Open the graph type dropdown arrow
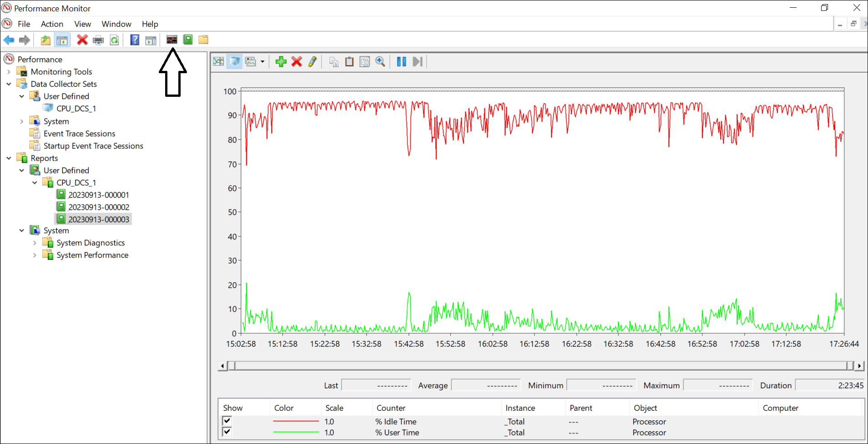The width and height of the screenshot is (868, 444). tap(262, 61)
